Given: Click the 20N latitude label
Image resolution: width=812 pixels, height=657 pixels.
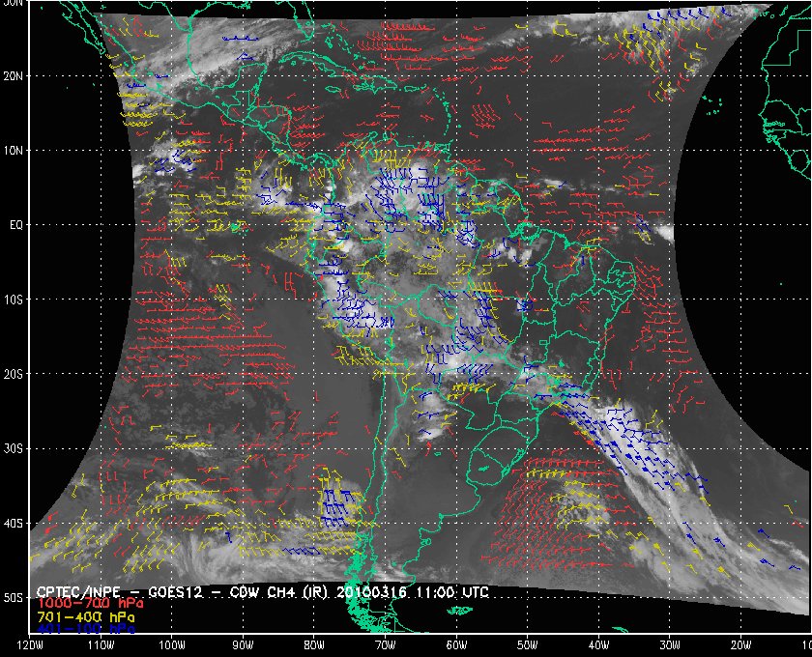Looking at the screenshot, I should [x=14, y=76].
